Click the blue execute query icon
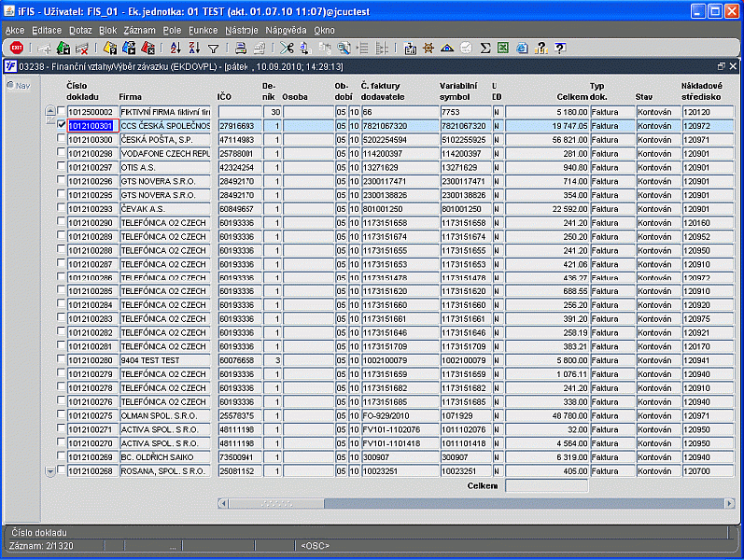 coord(129,48)
